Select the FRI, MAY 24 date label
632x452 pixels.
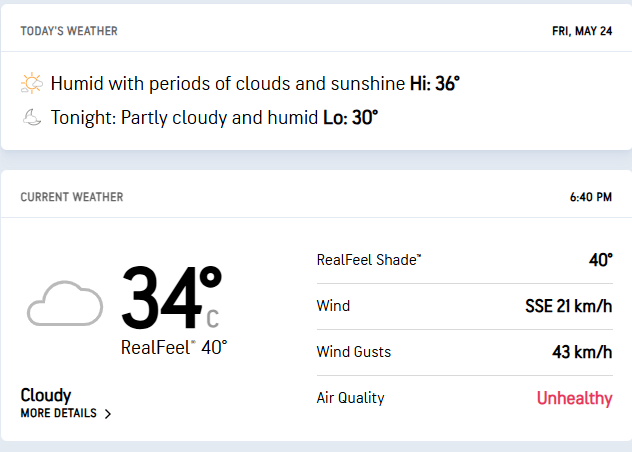(582, 31)
